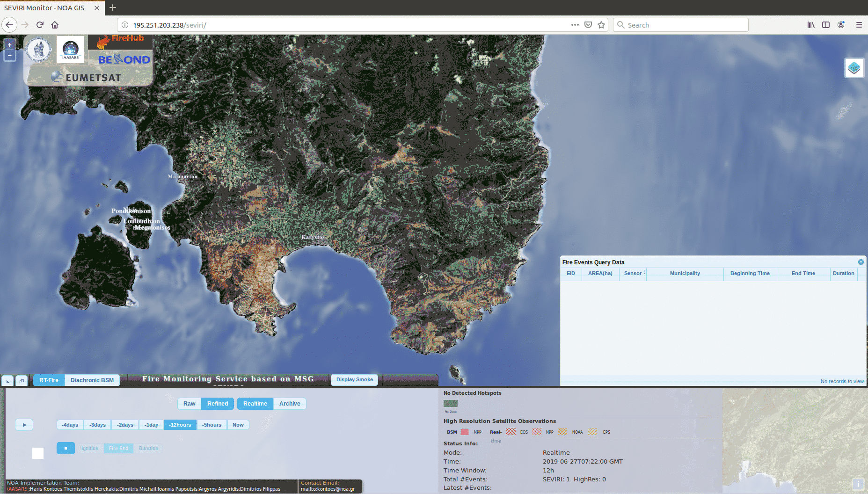
Task: Sort table by End Time column
Action: pos(803,274)
